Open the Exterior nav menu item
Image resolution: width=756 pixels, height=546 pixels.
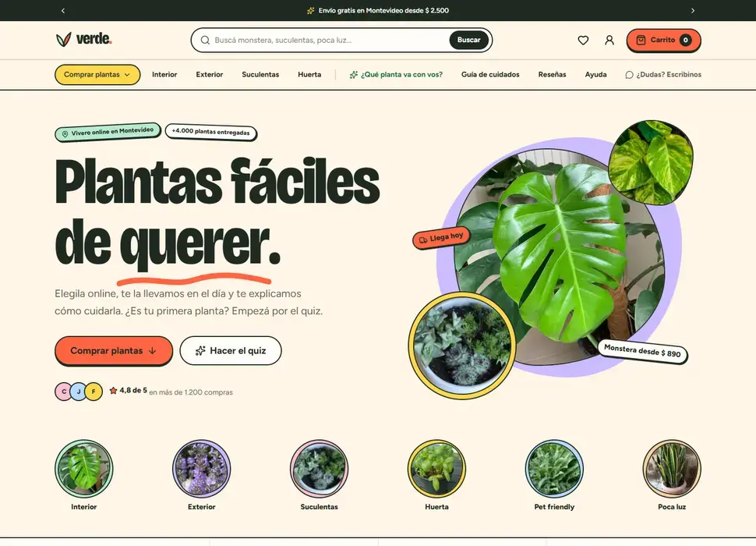209,74
